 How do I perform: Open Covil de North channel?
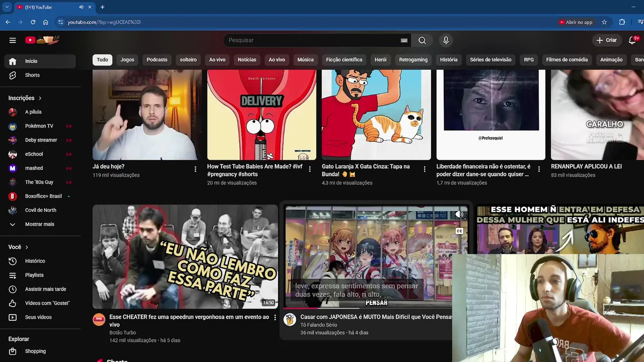click(40, 210)
